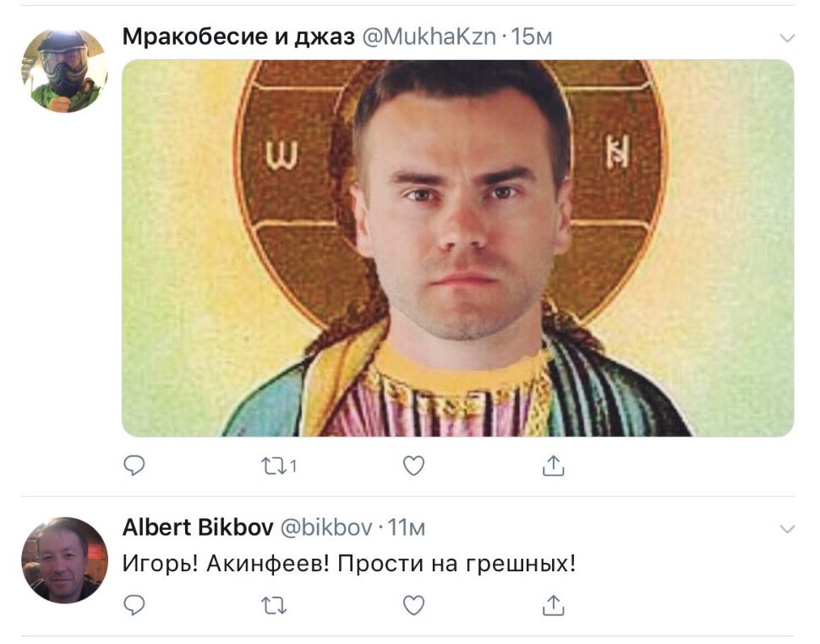The height and width of the screenshot is (644, 820).
Task: Open tweet via 11м timestamp
Action: tap(405, 527)
